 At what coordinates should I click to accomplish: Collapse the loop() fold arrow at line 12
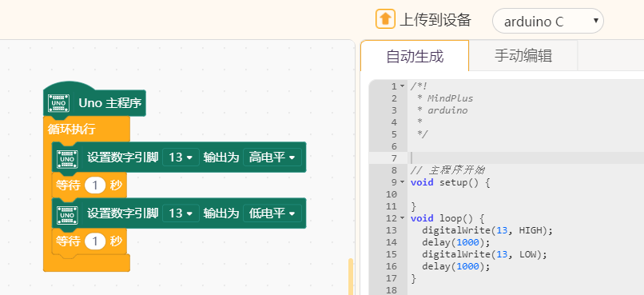point(402,218)
